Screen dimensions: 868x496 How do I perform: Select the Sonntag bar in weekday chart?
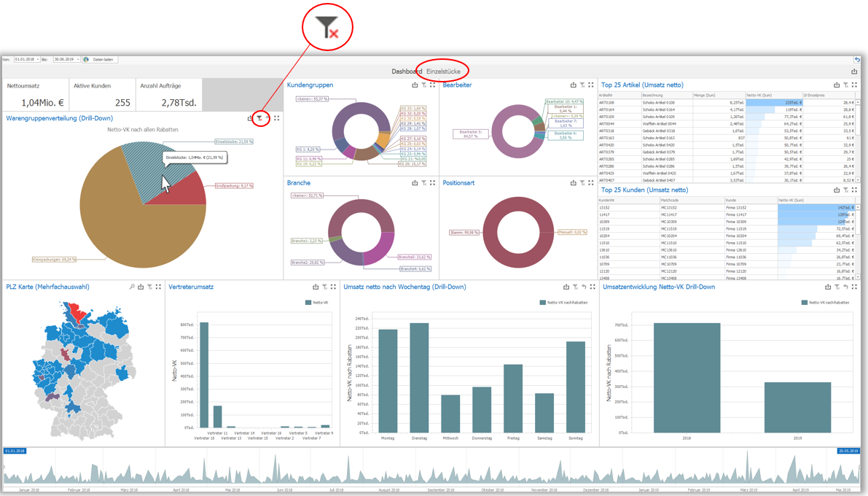pos(576,387)
